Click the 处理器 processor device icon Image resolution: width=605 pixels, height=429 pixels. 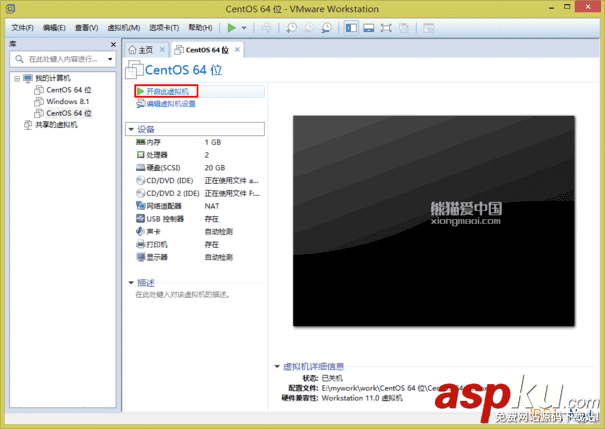click(x=140, y=155)
